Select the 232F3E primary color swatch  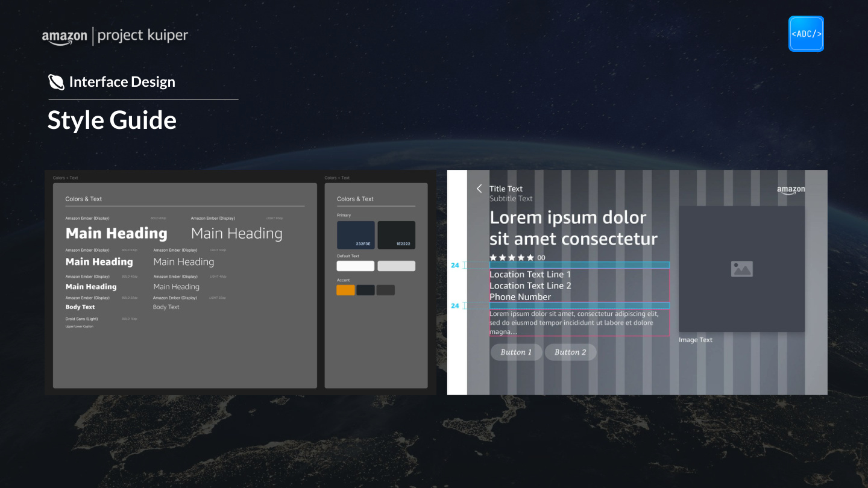coord(356,235)
